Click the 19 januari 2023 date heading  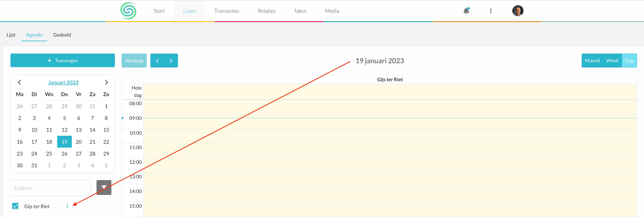click(x=380, y=61)
